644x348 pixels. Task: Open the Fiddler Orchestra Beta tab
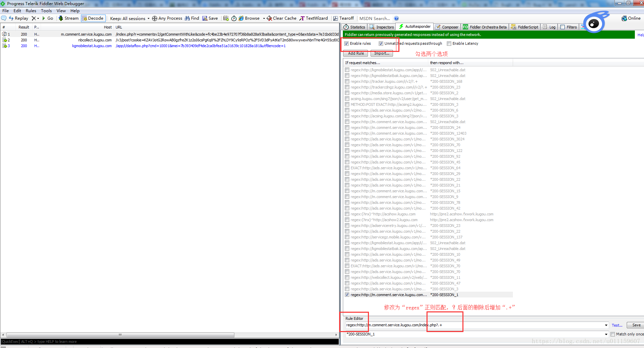(485, 27)
